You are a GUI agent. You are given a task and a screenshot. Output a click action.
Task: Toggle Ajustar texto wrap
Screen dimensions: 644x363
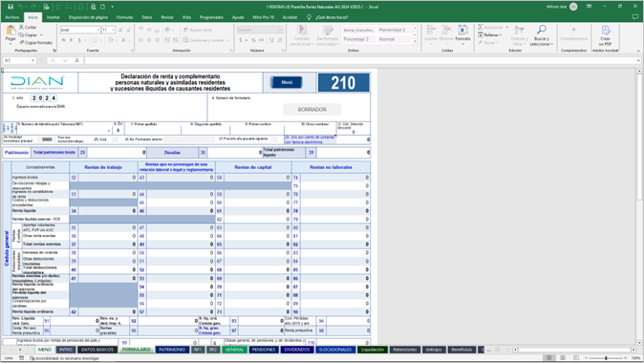[198, 30]
